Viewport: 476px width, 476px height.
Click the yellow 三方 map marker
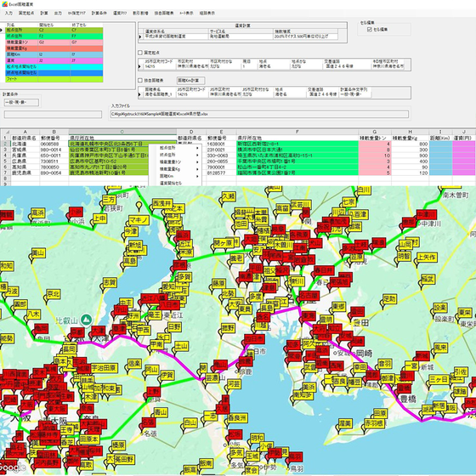pyautogui.click(x=109, y=200)
